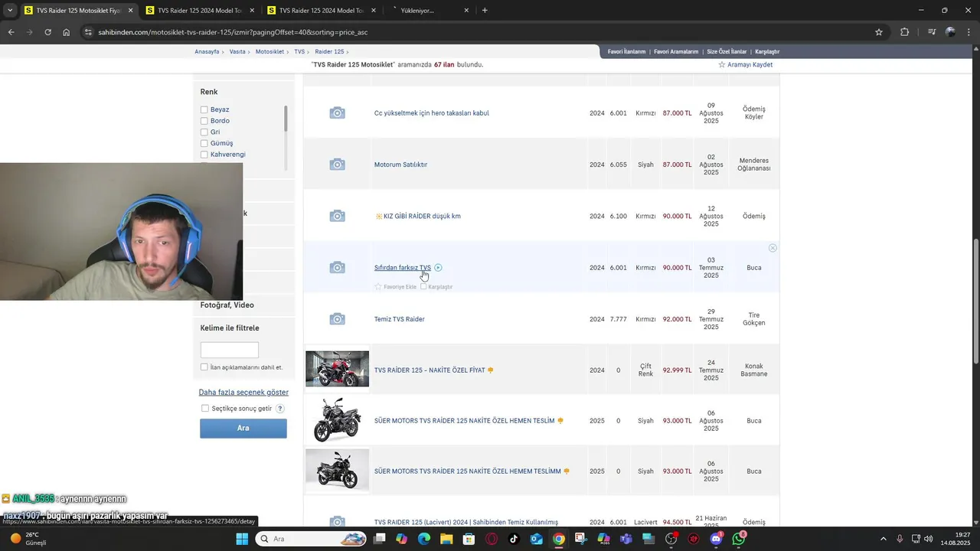Open Opera browser from the taskbar

pos(492,539)
